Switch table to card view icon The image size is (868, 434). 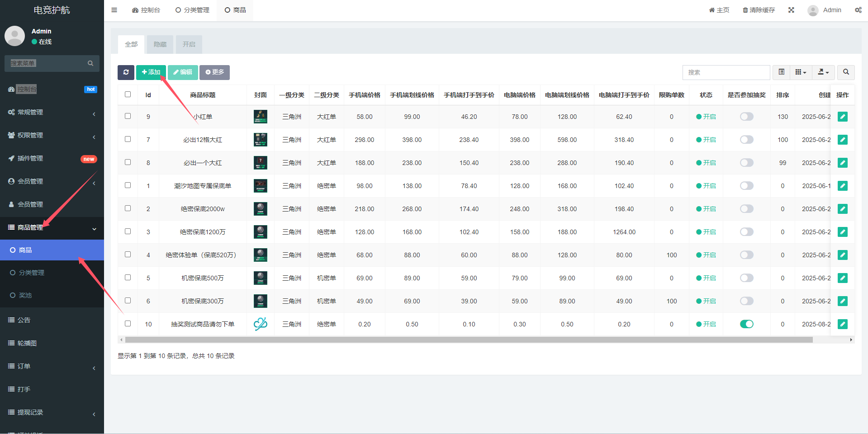781,72
